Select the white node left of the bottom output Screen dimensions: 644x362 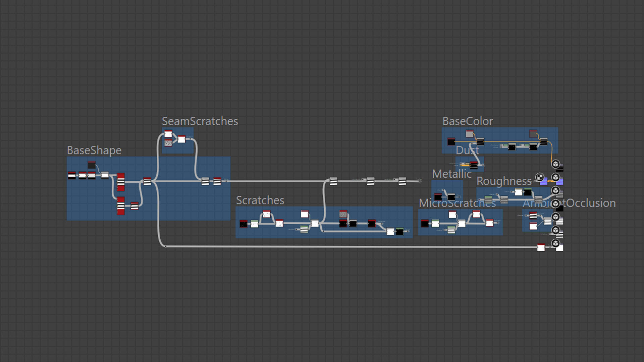pyautogui.click(x=541, y=247)
